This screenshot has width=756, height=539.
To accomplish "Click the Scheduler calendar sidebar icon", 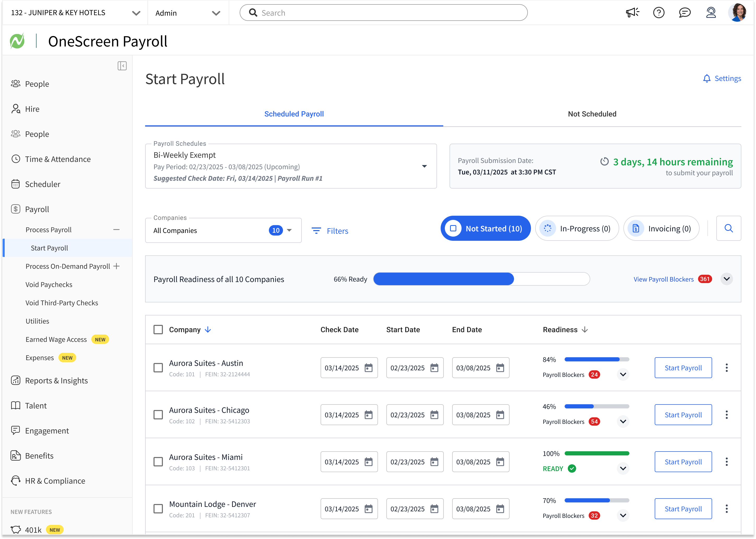I will (x=16, y=184).
